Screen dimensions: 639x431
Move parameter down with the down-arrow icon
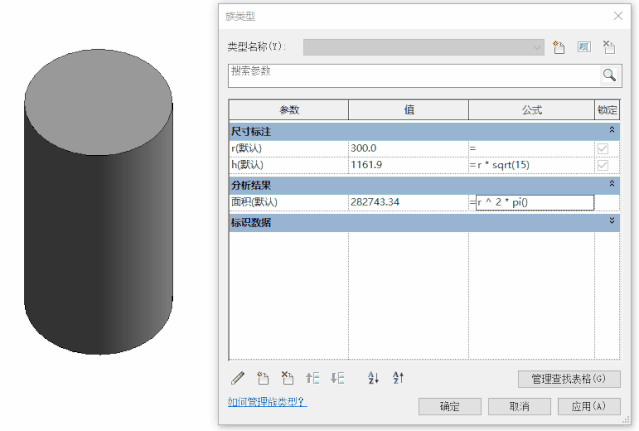[337, 378]
